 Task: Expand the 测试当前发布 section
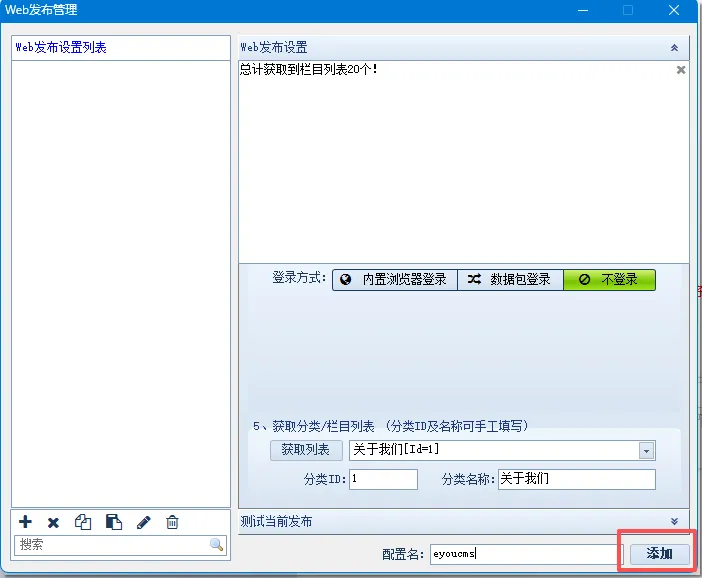pyautogui.click(x=674, y=521)
